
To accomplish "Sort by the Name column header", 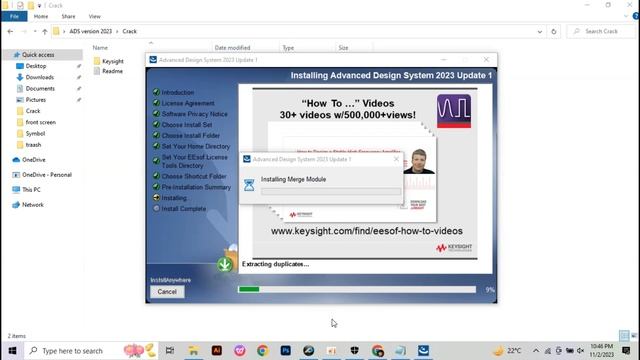I will point(100,48).
